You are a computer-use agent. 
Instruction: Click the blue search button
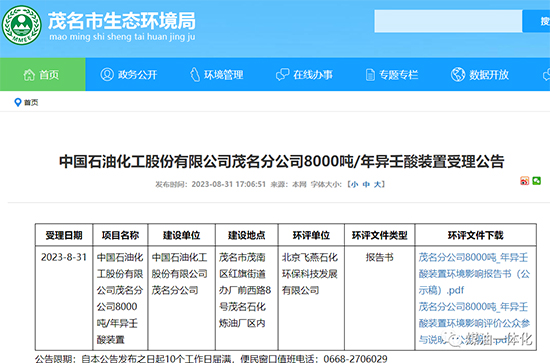[536, 21]
